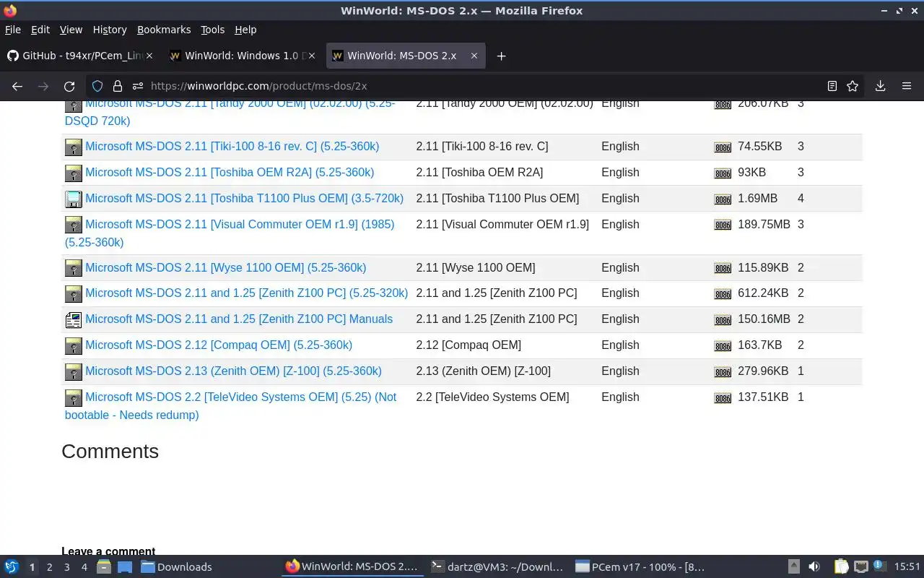Click the floppy icon beside MS-DOS 2.2 TeleVideo
This screenshot has width=924, height=578.
(74, 398)
